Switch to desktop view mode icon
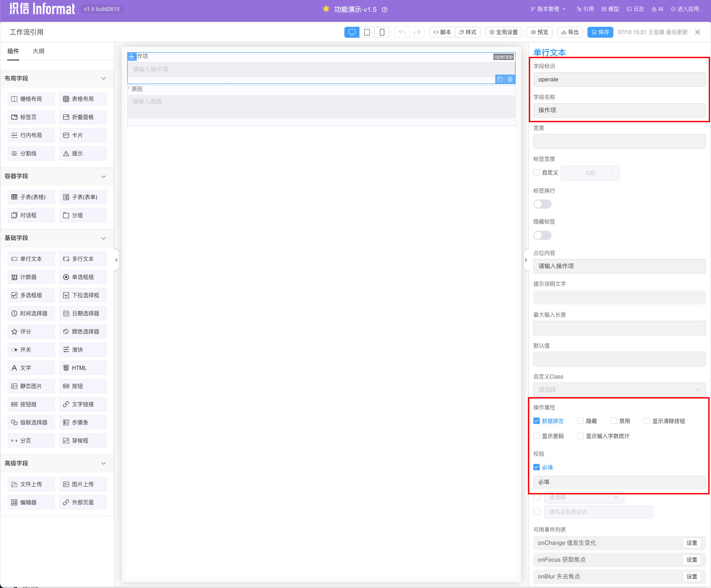 click(x=352, y=32)
